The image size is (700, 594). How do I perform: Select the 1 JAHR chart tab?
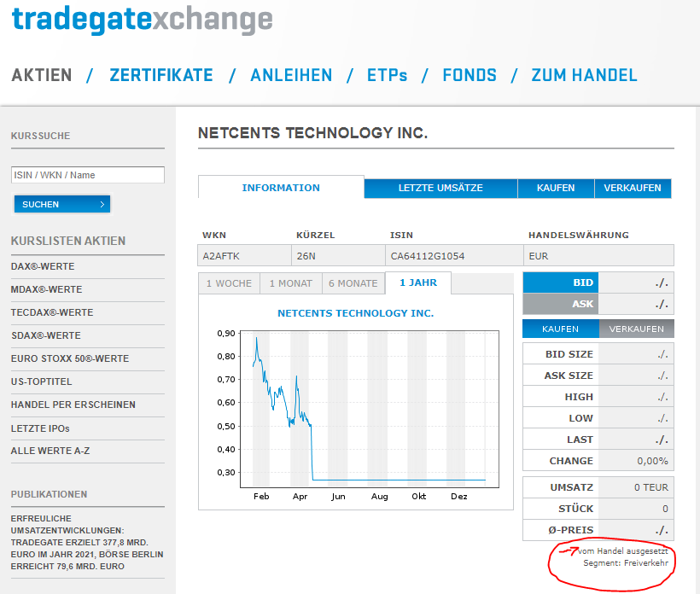pos(418,282)
